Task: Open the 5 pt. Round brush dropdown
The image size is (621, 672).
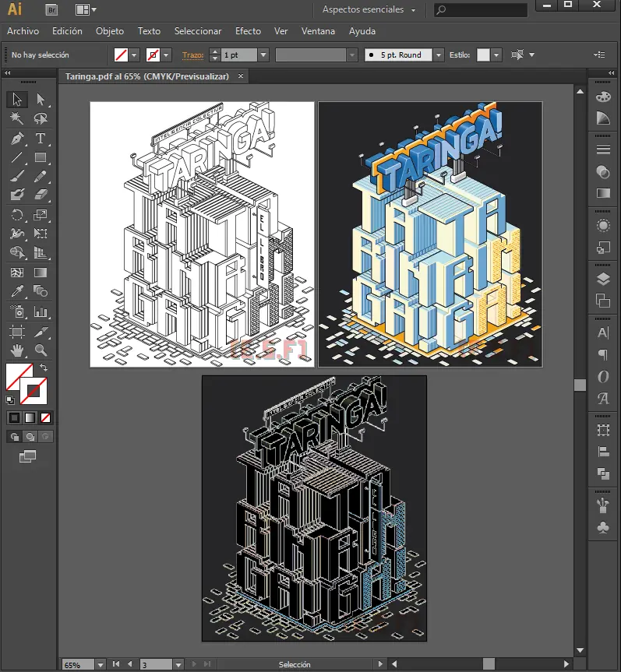Action: pos(439,55)
